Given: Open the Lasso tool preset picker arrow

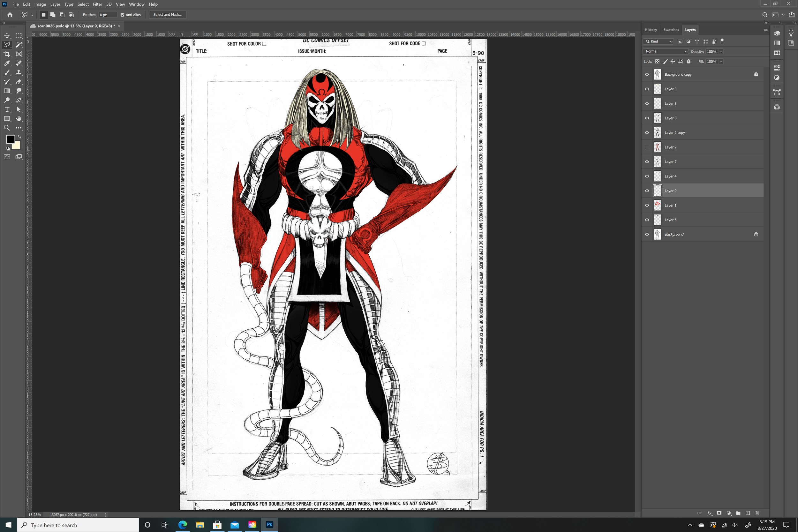Looking at the screenshot, I should pyautogui.click(x=32, y=15).
